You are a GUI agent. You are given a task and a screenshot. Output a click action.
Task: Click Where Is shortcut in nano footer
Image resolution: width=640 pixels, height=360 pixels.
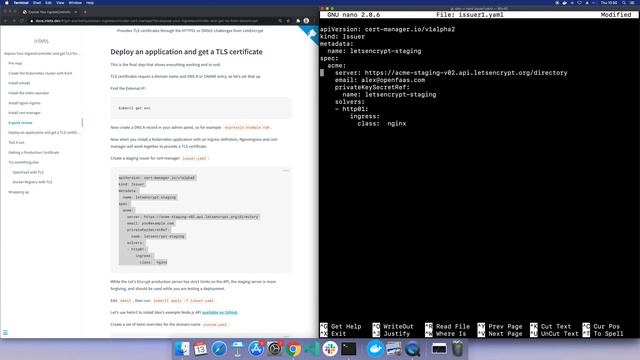[x=446, y=333]
